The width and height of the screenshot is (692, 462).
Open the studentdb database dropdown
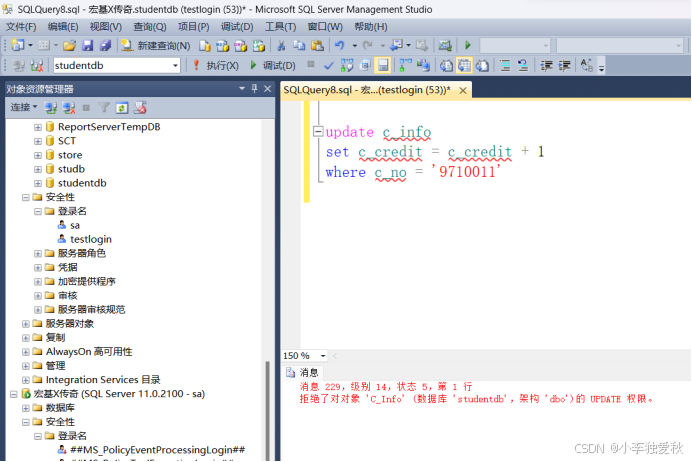click(x=175, y=66)
